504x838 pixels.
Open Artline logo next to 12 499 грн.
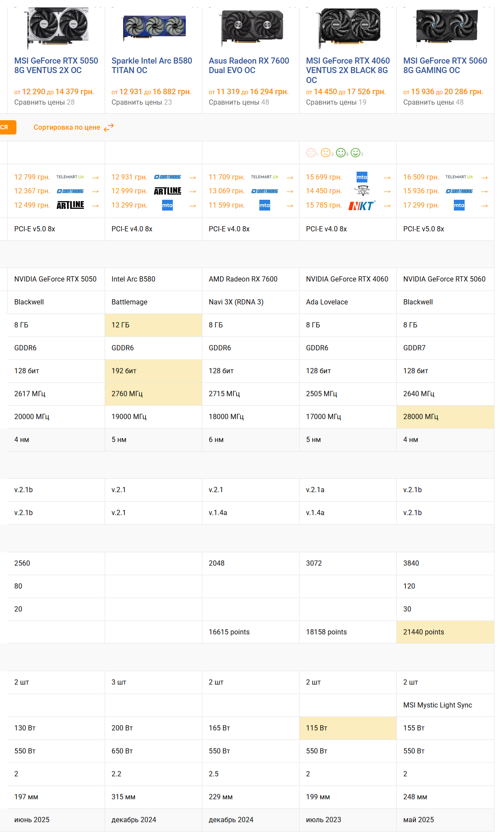click(70, 205)
